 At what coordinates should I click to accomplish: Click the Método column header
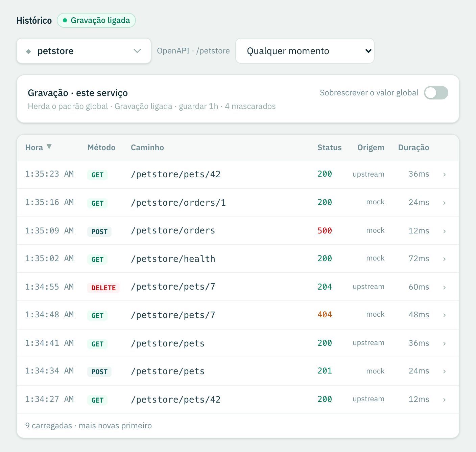click(x=101, y=148)
